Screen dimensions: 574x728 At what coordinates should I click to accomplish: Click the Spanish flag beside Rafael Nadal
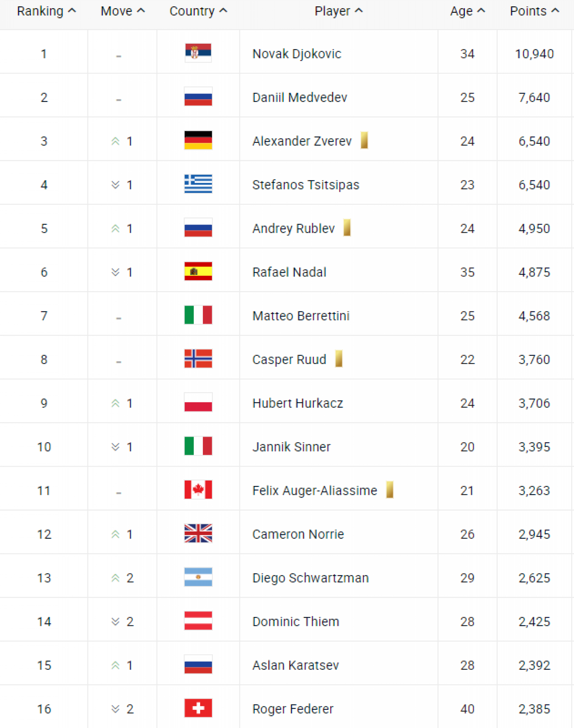pos(198,272)
